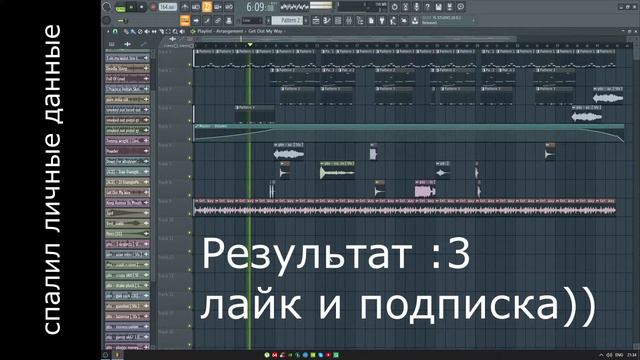Open the playlist options menu arrow

108,31
